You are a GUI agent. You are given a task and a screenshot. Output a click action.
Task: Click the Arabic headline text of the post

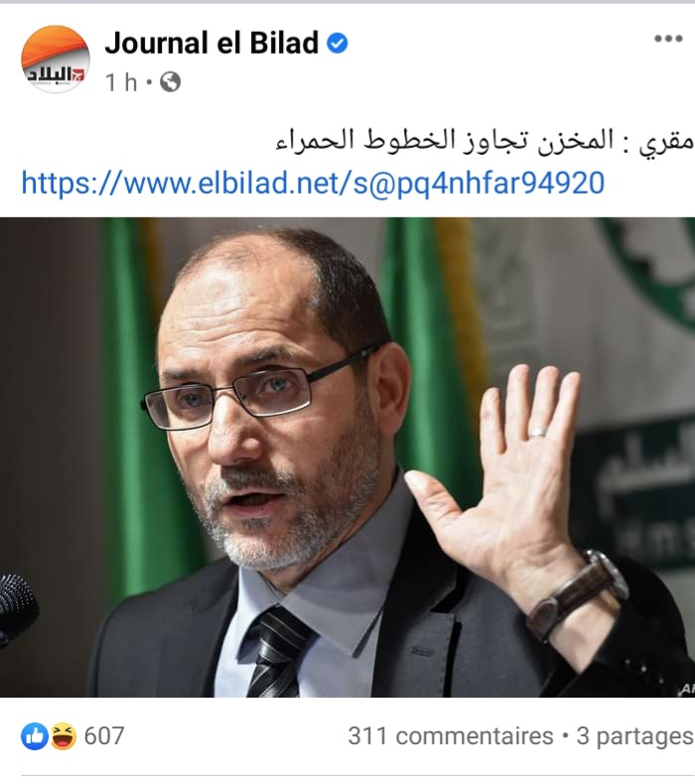485,141
